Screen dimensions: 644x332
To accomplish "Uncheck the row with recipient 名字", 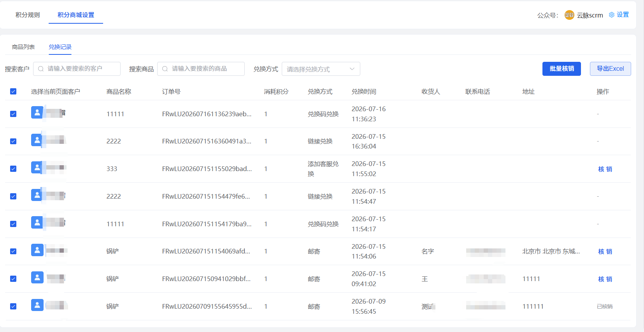I will pyautogui.click(x=13, y=251).
